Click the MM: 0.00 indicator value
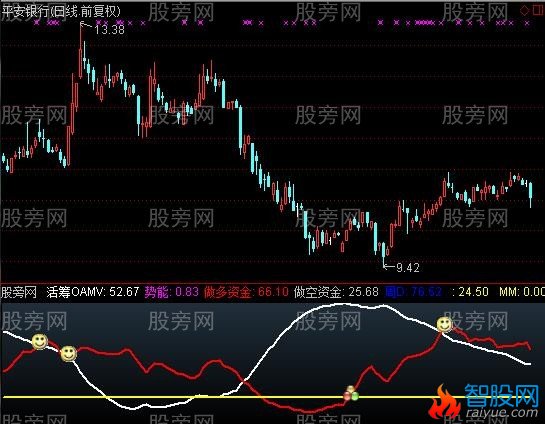 [x=522, y=292]
